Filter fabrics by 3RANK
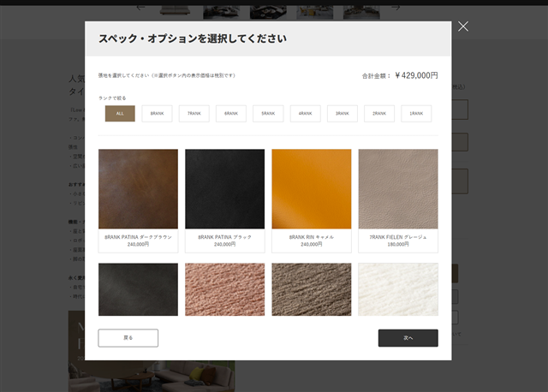The height and width of the screenshot is (392, 548). [x=342, y=113]
